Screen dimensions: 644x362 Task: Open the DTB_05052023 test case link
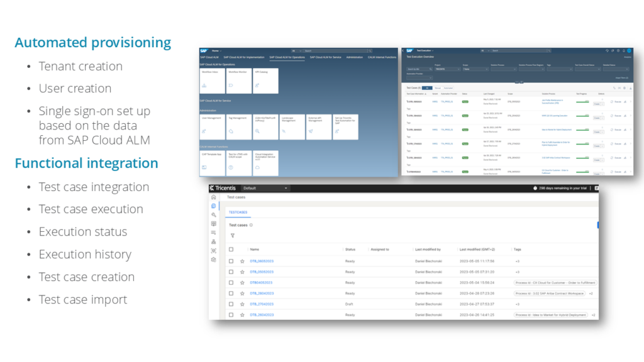pyautogui.click(x=262, y=271)
